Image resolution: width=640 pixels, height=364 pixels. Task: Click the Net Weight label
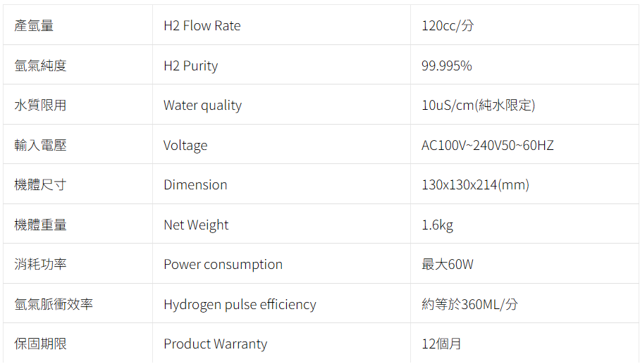tap(196, 225)
